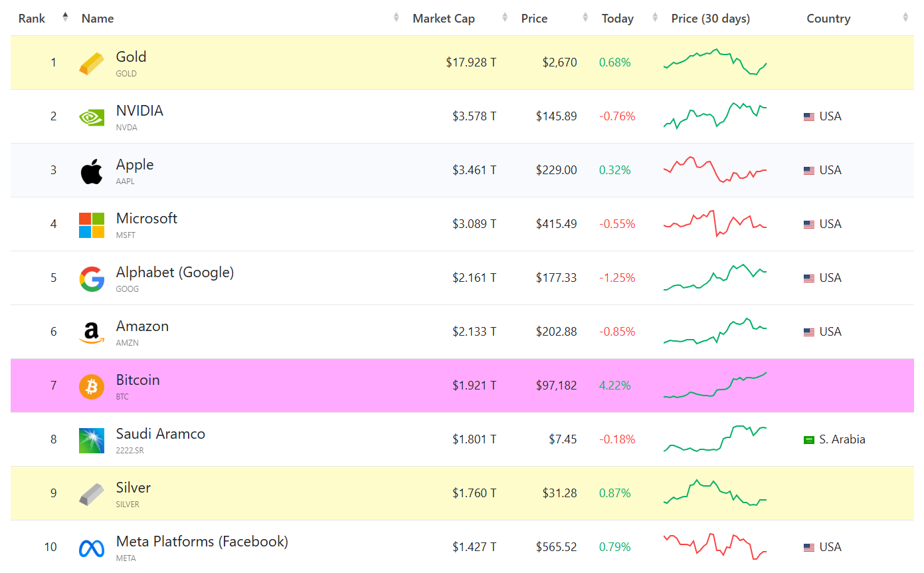This screenshot has height=573, width=924.
Task: Click the NVIDIA logo icon
Action: coord(92,117)
